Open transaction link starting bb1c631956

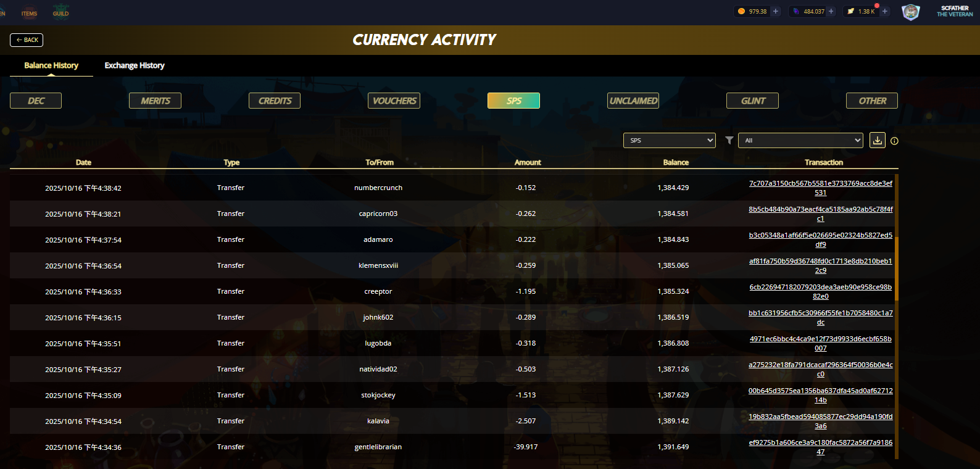(821, 317)
